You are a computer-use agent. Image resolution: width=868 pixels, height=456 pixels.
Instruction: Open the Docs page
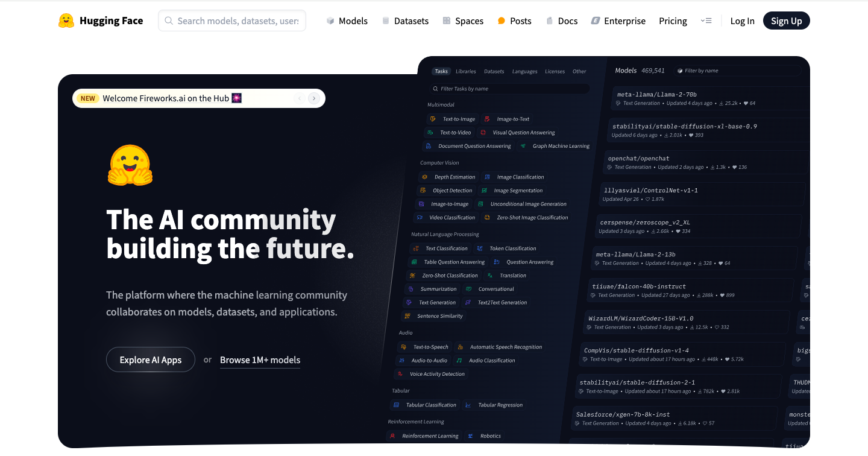click(x=562, y=21)
